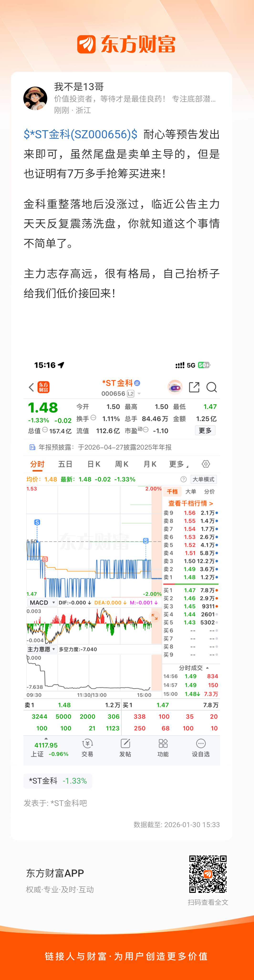The image size is (254, 980).
Task: Open the AI assistant robot icon
Action: pos(175,387)
